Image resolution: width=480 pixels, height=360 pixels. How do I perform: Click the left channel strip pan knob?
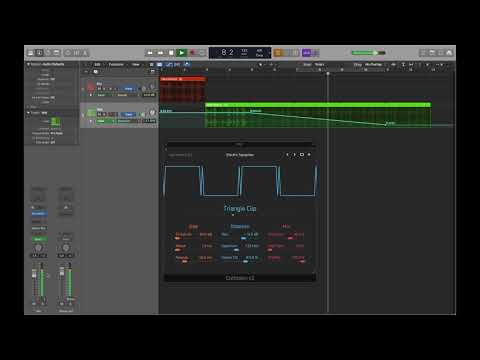pyautogui.click(x=38, y=248)
